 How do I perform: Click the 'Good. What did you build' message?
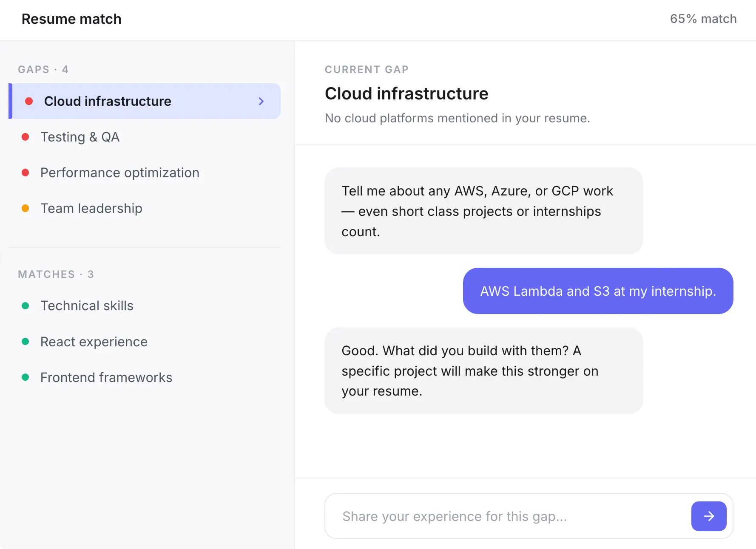tap(483, 371)
